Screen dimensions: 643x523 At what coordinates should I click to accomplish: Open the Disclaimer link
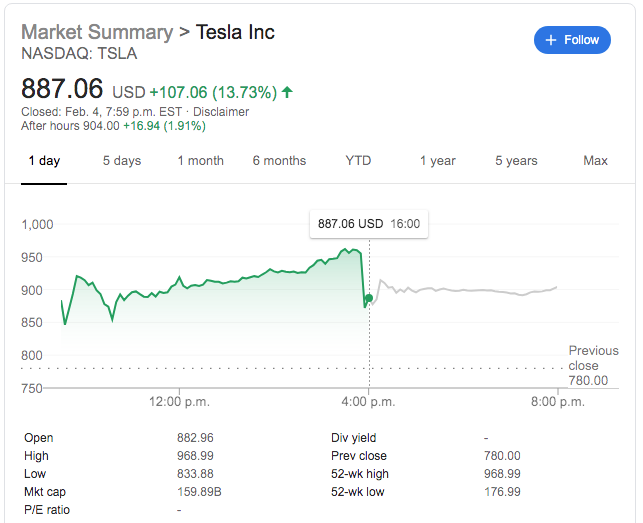220,111
